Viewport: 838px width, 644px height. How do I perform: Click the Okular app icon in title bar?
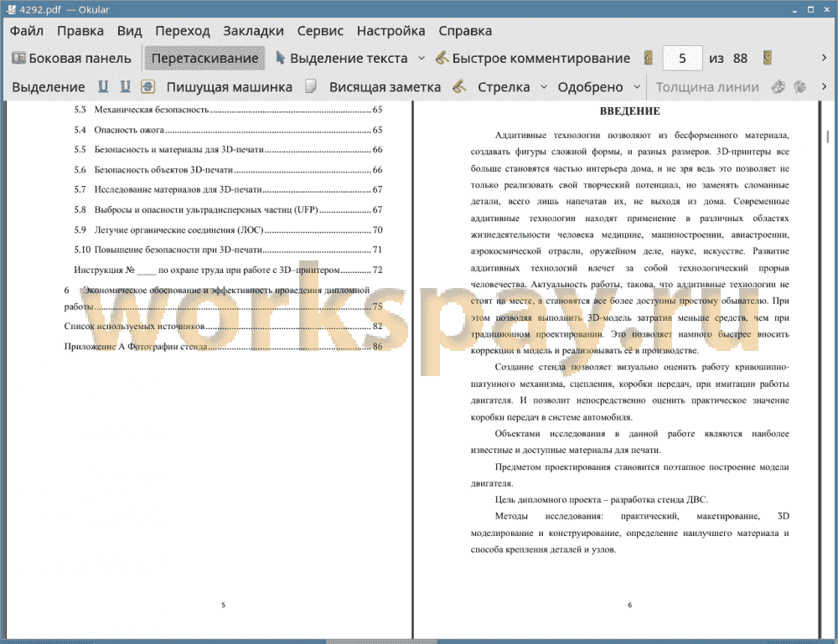point(11,9)
